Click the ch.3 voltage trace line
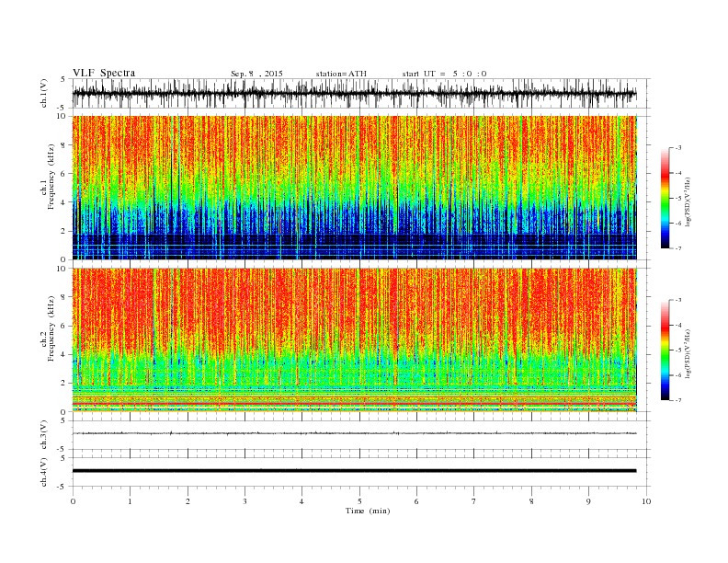The image size is (728, 563). (354, 433)
